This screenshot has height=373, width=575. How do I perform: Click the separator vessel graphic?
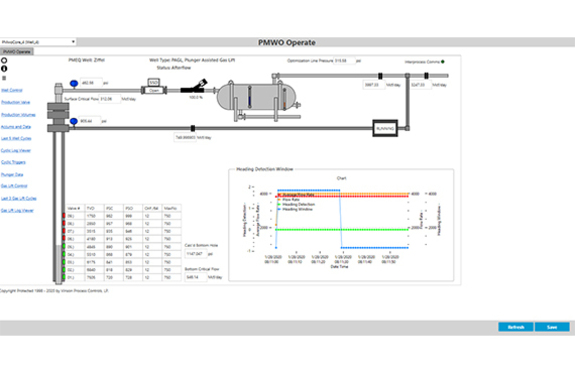(x=256, y=97)
